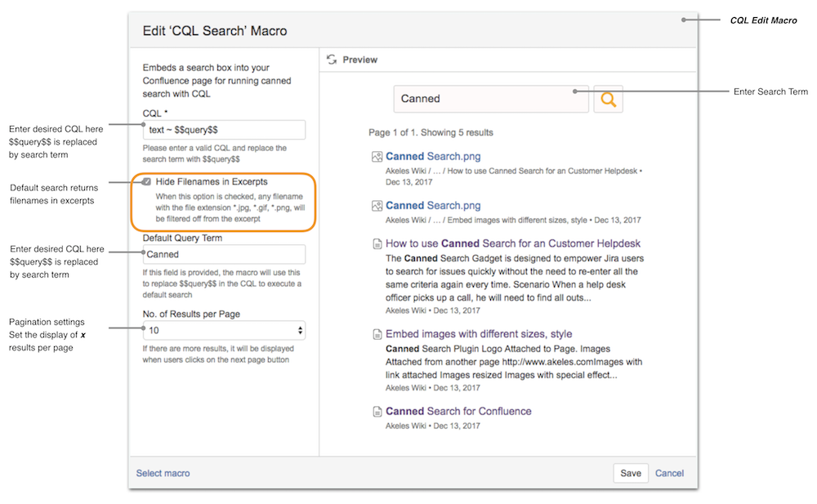Click image icon beside second Canned Search.png
Viewport: 817px width, 504px height.
click(x=377, y=206)
